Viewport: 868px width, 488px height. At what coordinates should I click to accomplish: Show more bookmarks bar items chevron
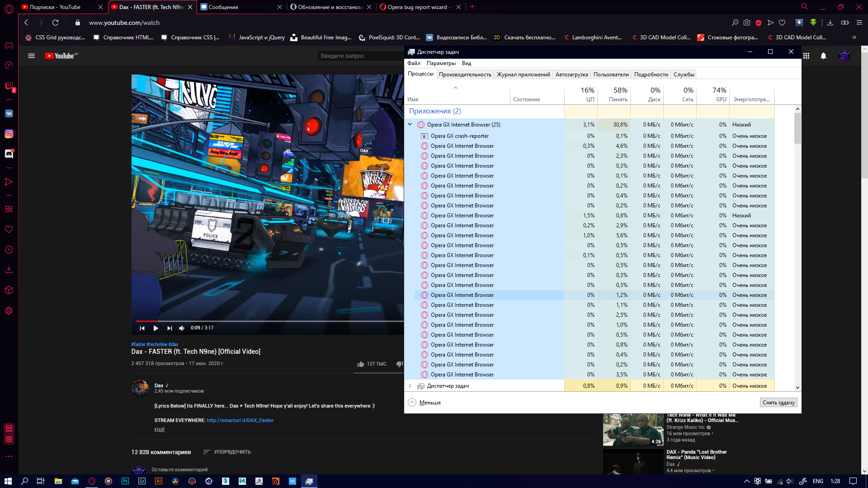coord(854,38)
